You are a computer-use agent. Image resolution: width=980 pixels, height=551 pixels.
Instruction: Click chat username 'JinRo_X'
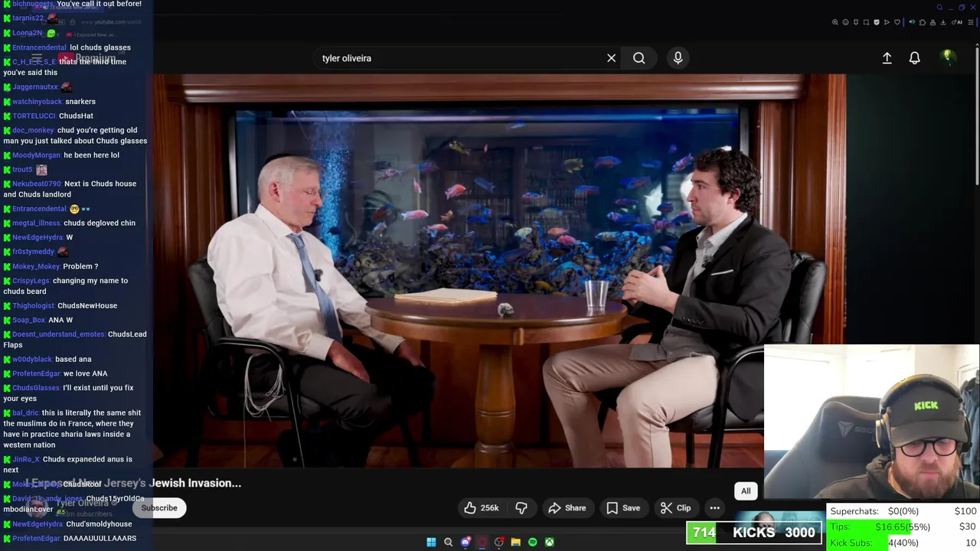[x=26, y=459]
